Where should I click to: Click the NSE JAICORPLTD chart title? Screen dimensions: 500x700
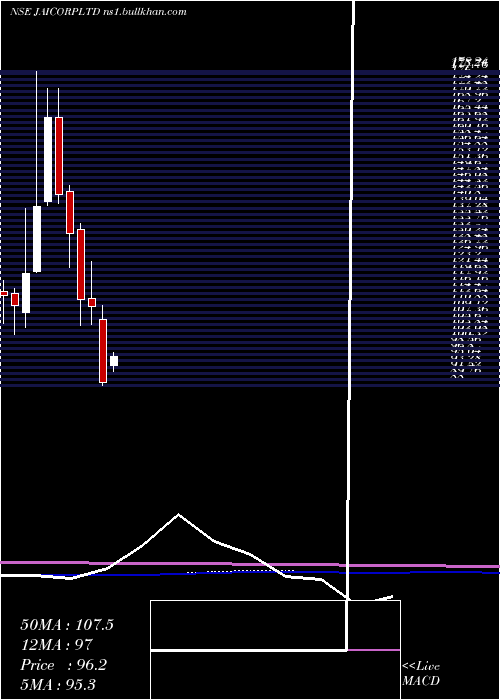(98, 12)
